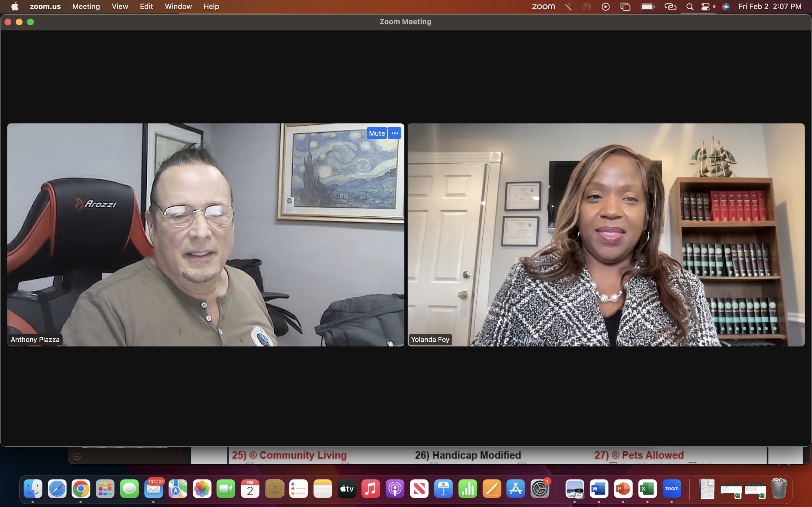
Task: Open Microsoft Word from the Dock
Action: pos(599,489)
